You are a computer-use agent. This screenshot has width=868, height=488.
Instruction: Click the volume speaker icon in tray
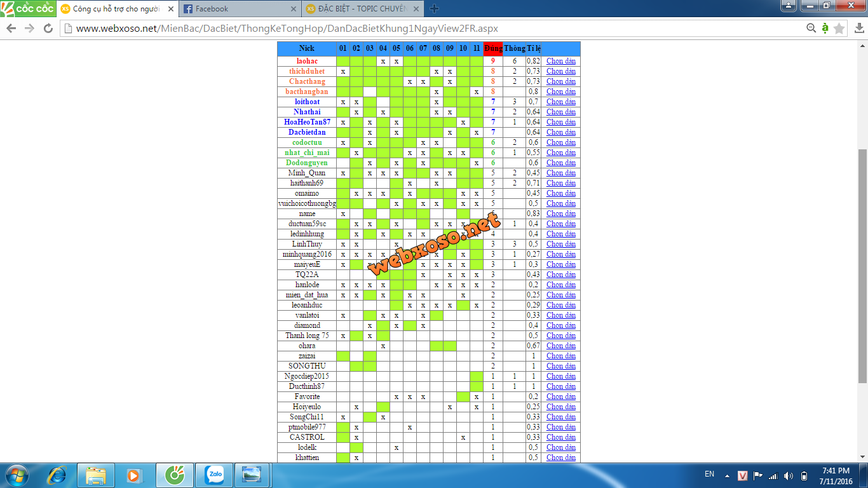click(788, 475)
